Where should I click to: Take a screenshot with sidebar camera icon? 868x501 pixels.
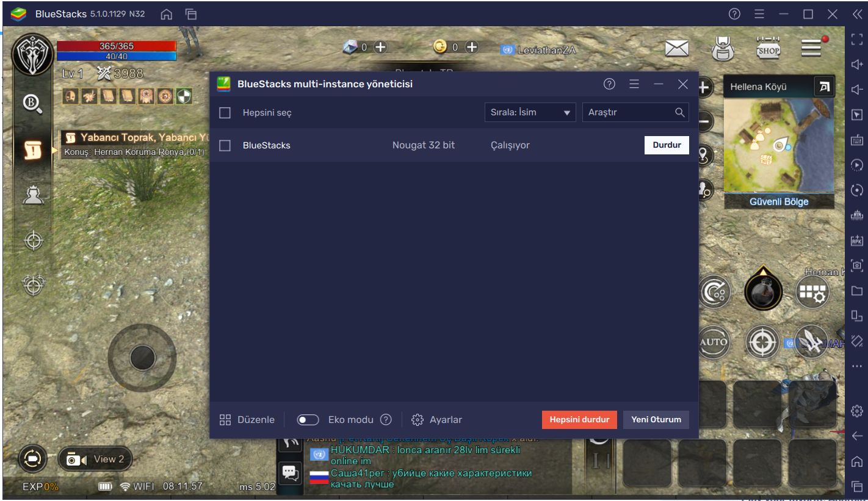(x=856, y=265)
